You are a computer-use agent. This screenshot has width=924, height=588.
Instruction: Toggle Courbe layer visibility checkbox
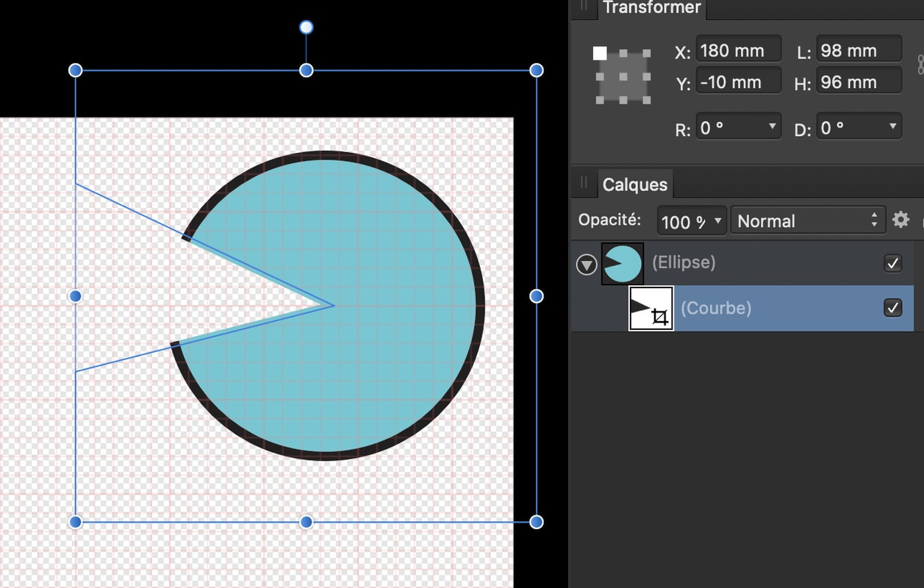(892, 308)
